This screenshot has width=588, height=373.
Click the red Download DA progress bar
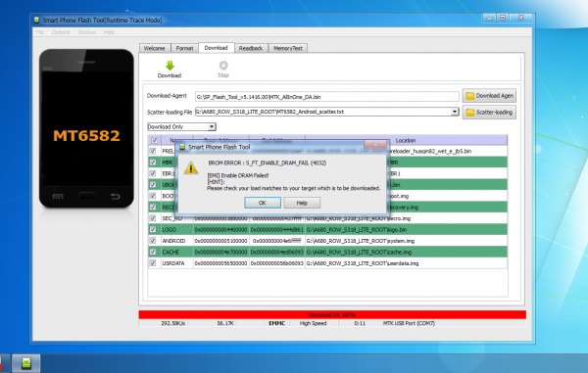[x=332, y=315]
